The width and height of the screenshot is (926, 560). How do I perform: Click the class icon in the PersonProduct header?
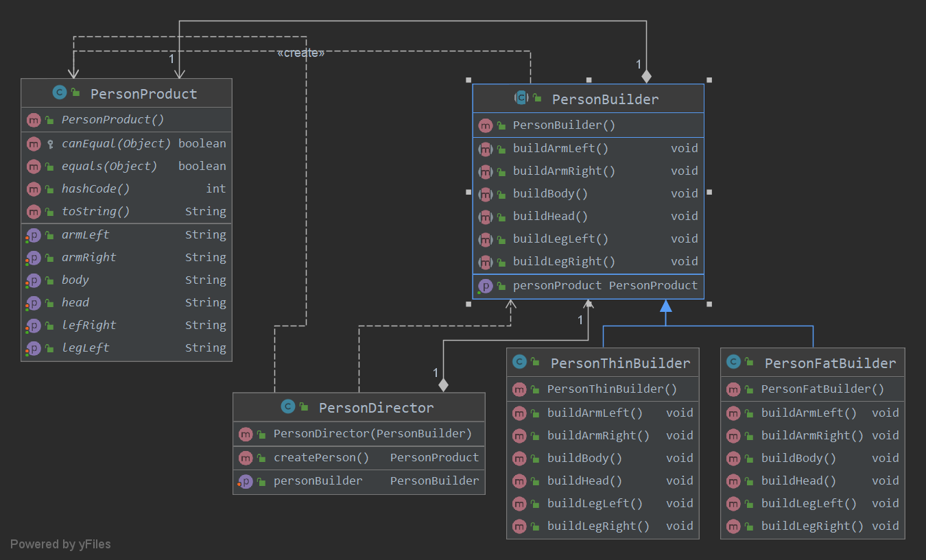pos(59,93)
